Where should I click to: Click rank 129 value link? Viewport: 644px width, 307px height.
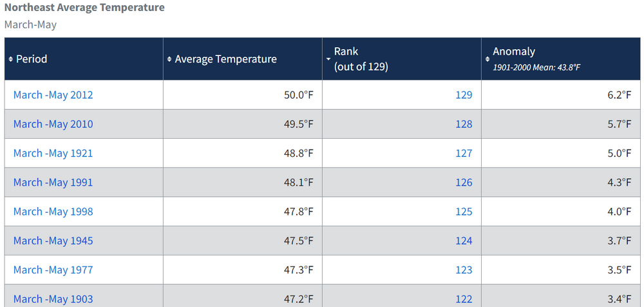point(464,95)
